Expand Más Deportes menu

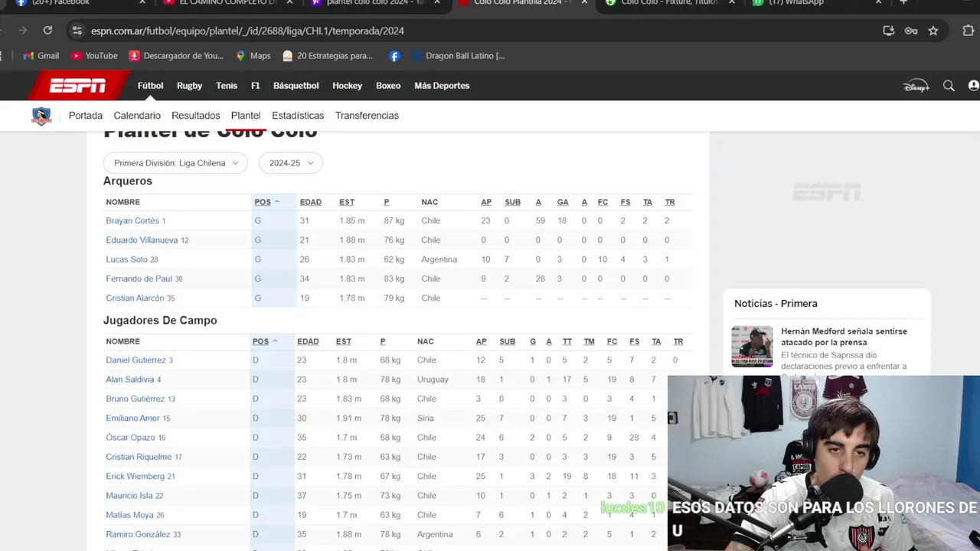coord(442,86)
